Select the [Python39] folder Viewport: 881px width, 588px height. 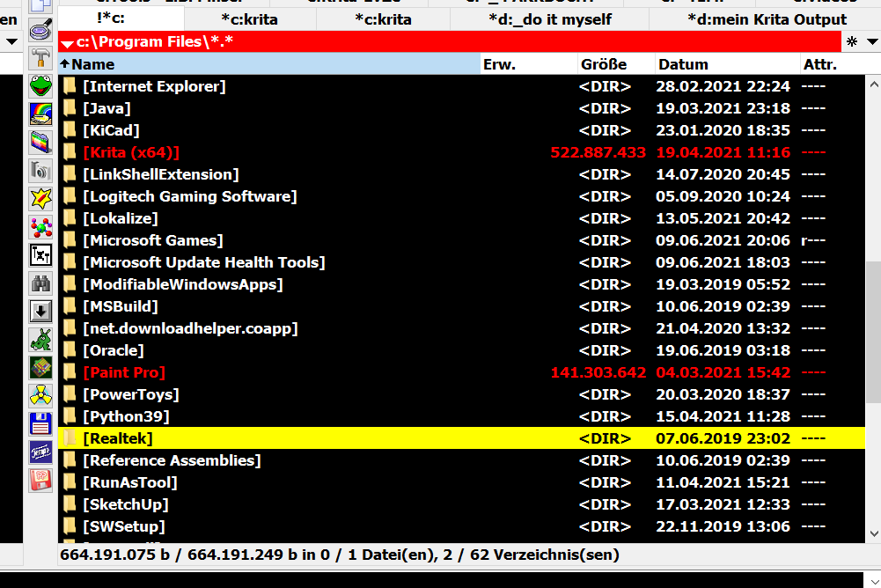(x=461, y=416)
